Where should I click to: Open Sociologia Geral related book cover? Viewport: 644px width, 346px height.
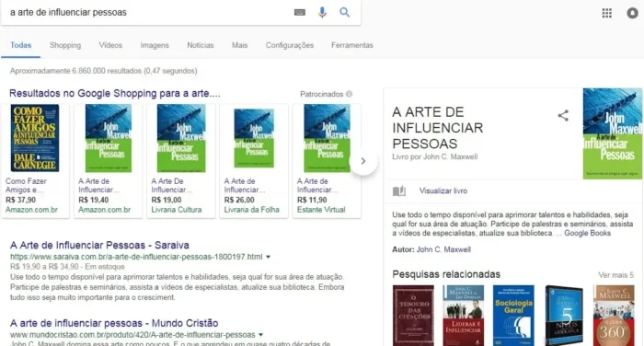pos(513,316)
